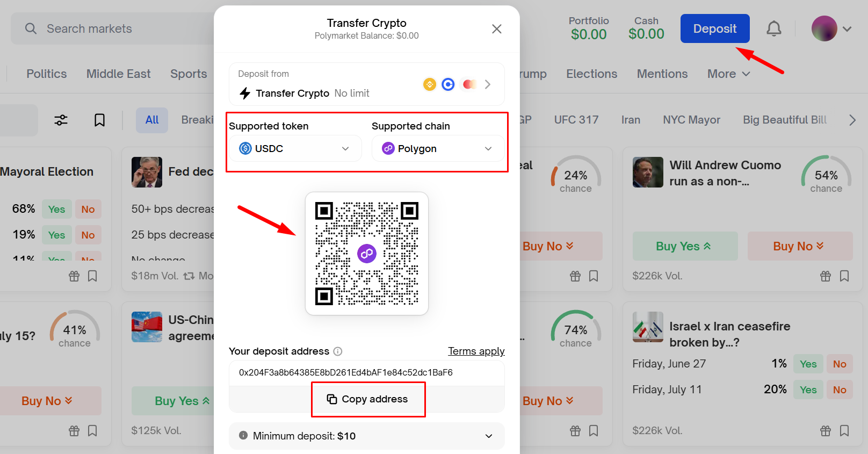
Task: Click the notifications bell icon
Action: coord(773,28)
